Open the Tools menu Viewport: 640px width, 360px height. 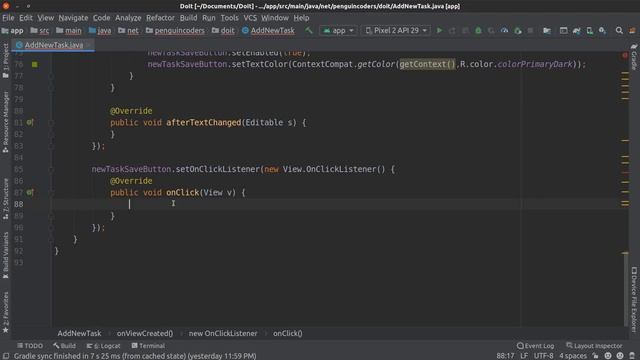(x=229, y=18)
